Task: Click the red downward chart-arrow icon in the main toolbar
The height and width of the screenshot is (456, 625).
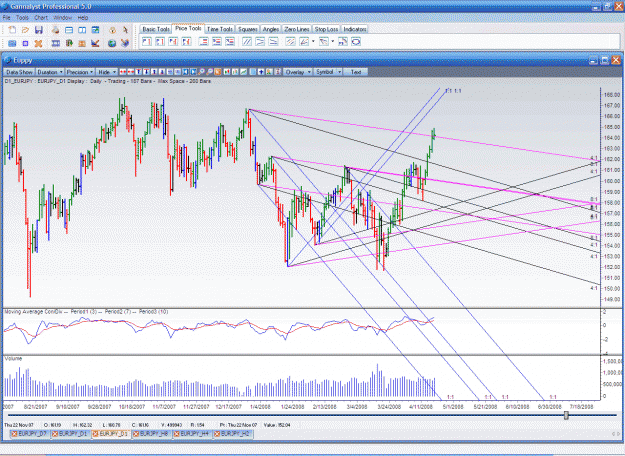Action: (95, 43)
